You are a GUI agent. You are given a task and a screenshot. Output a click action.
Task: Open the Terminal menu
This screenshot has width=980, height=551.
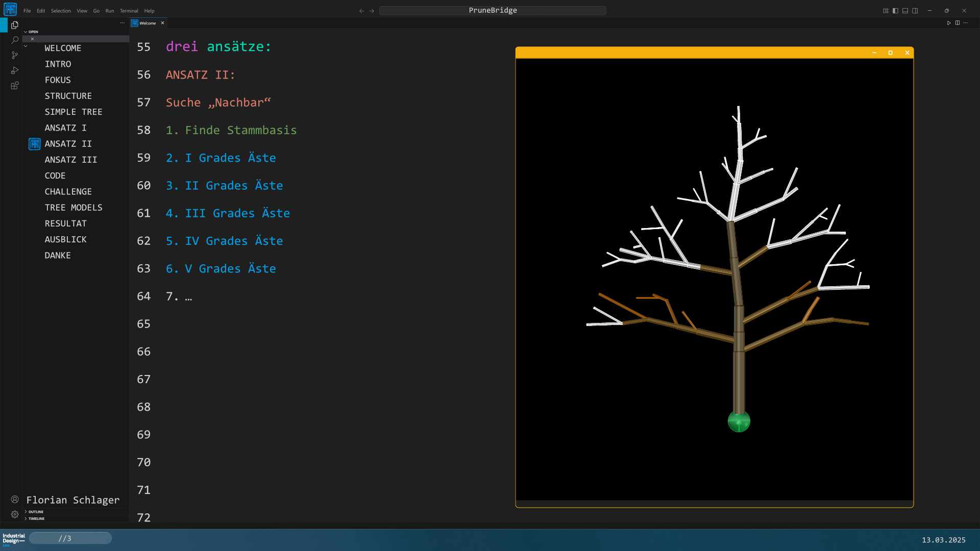coord(129,11)
